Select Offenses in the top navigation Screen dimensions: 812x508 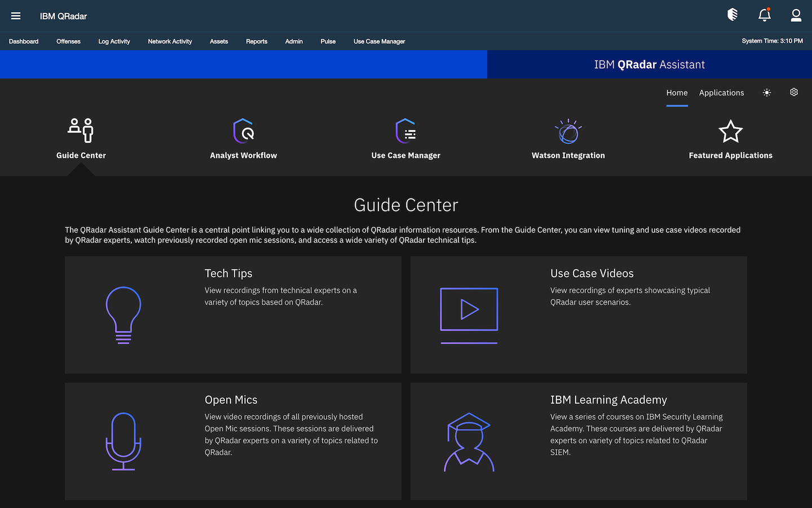tap(68, 41)
